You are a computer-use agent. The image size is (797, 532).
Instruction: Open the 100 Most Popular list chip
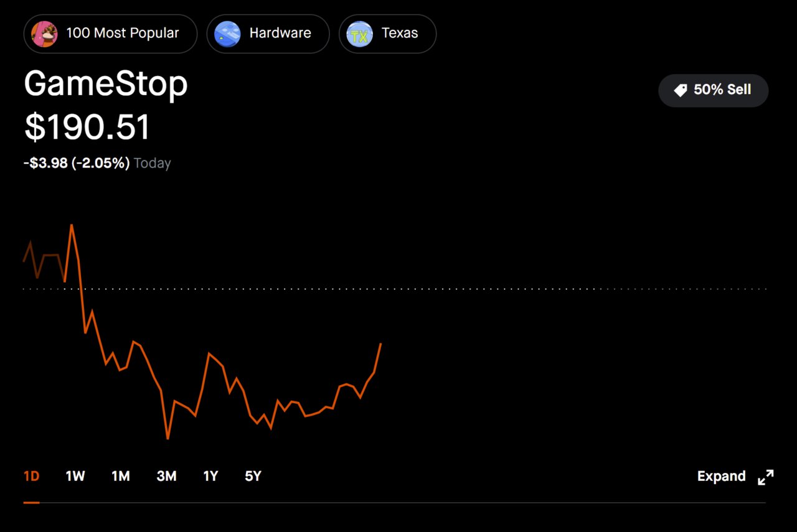click(x=110, y=34)
